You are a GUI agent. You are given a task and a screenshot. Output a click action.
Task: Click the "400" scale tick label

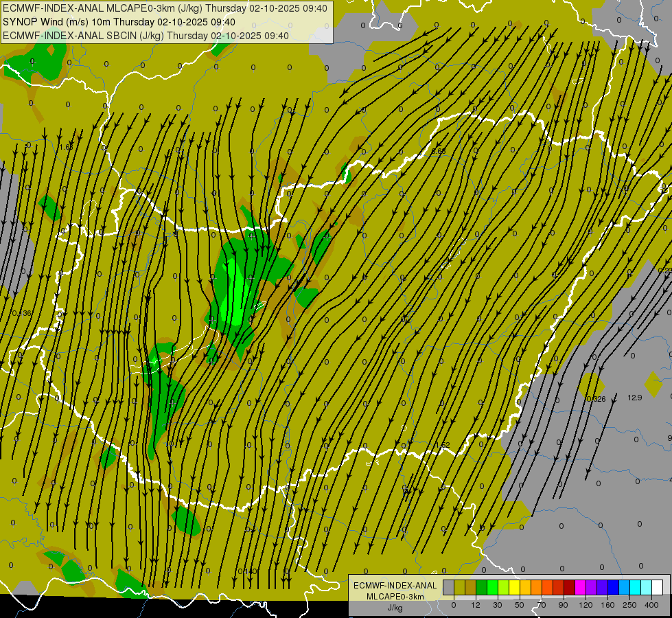651,605
